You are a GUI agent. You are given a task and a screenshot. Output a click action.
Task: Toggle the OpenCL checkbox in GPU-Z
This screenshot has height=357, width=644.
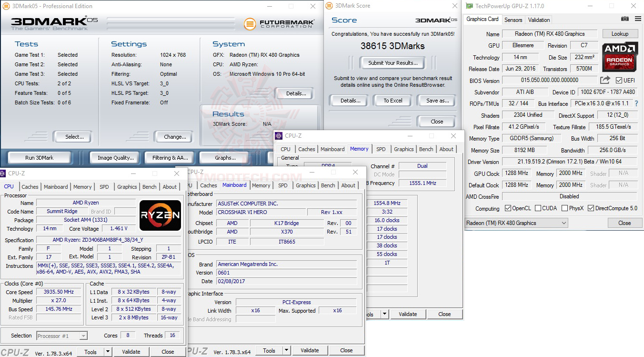[x=508, y=208]
